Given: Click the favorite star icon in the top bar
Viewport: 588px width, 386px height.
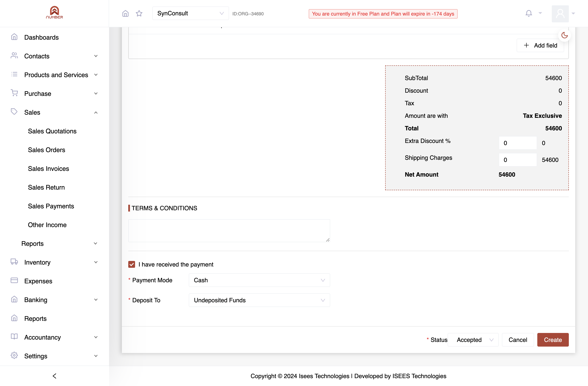Looking at the screenshot, I should pyautogui.click(x=139, y=13).
